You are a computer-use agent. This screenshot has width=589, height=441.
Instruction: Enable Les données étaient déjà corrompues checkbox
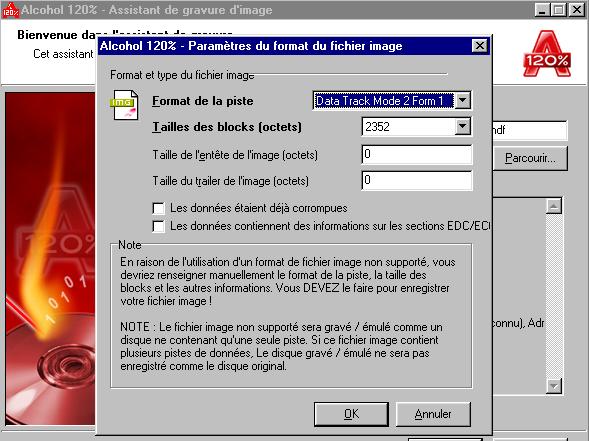(159, 208)
